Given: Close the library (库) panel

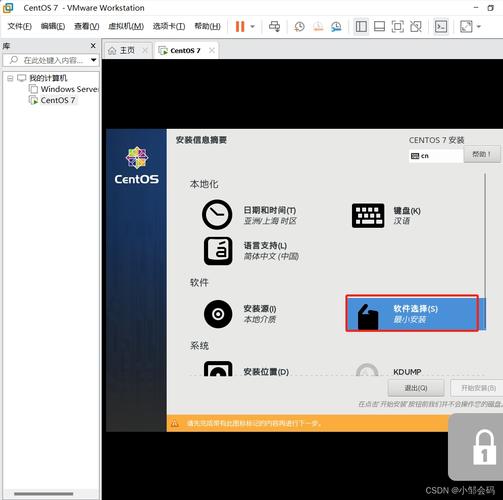Looking at the screenshot, I should [93, 45].
